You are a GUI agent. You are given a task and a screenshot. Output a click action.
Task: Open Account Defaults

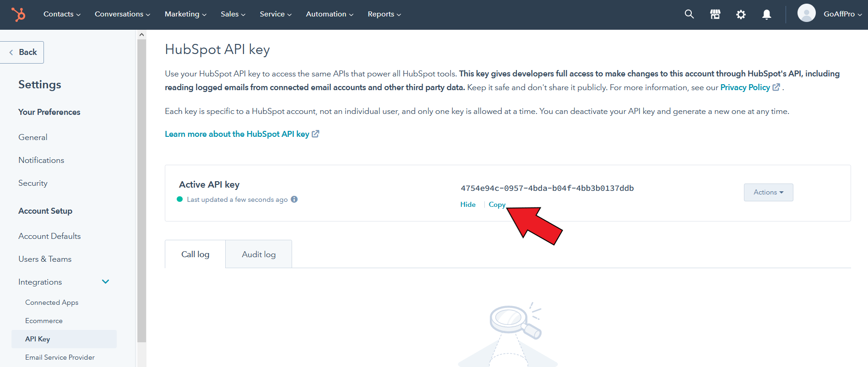(x=49, y=236)
